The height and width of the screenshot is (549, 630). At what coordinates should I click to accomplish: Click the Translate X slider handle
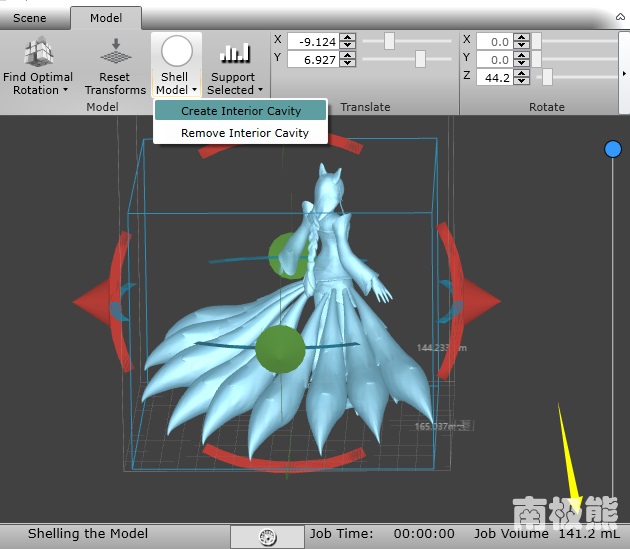(389, 41)
